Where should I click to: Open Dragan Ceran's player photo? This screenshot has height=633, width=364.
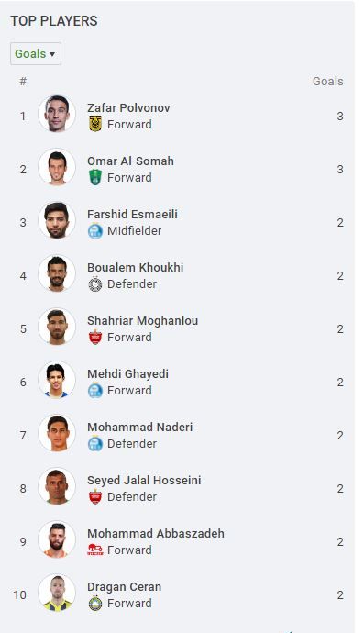click(57, 593)
